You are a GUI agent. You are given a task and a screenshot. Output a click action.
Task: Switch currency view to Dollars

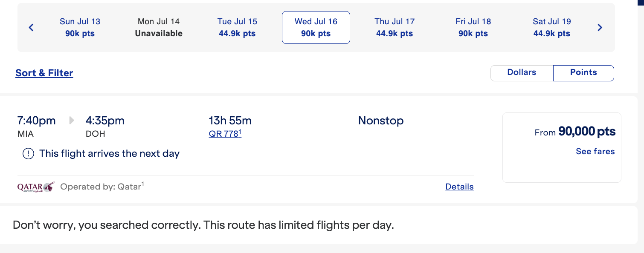pyautogui.click(x=521, y=72)
